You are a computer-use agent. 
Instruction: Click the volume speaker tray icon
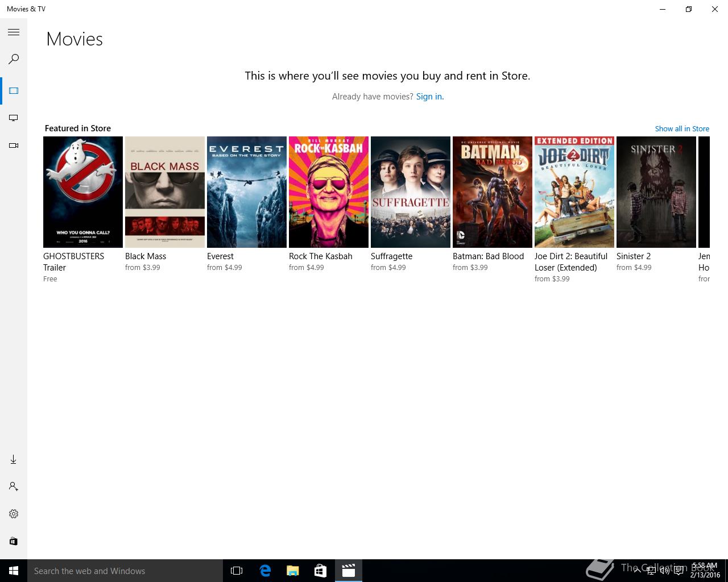coord(664,571)
